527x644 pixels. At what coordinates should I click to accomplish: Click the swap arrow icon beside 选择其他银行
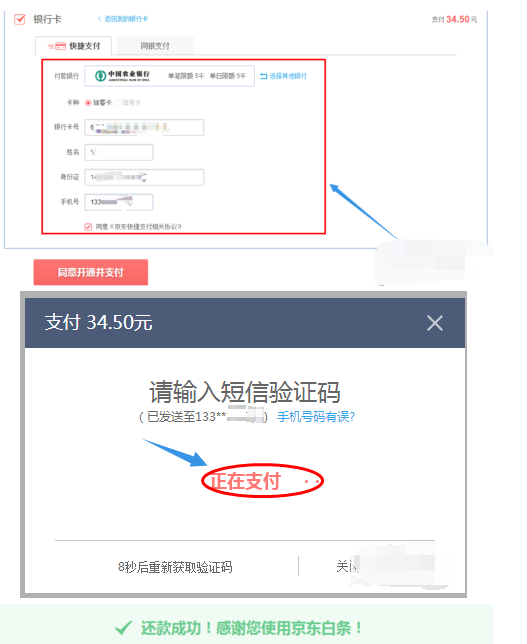click(264, 76)
